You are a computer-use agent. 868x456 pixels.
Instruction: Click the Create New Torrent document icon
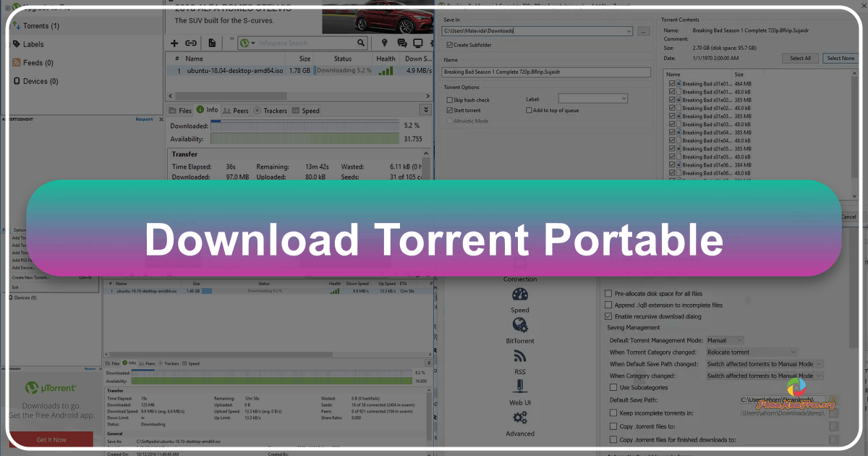(212, 43)
